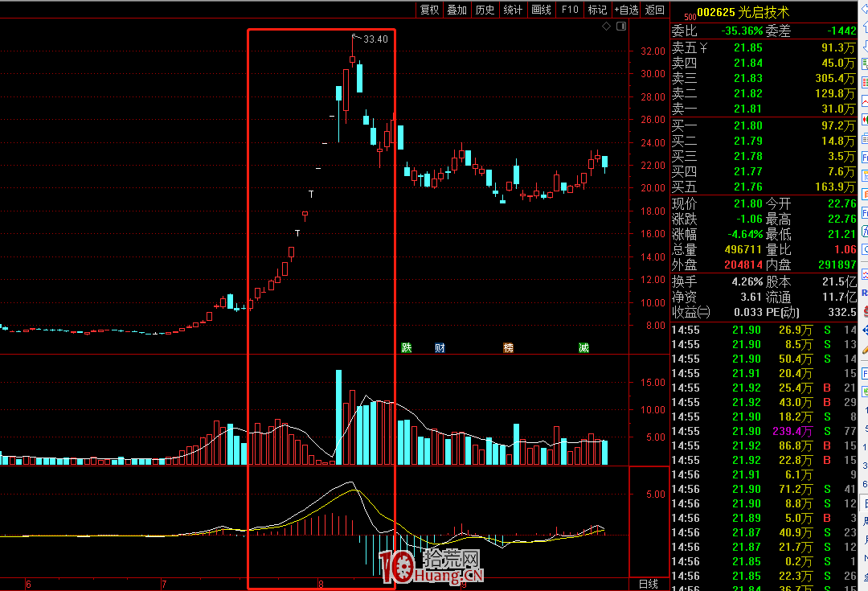Click the green 减 holdings marker

583,348
